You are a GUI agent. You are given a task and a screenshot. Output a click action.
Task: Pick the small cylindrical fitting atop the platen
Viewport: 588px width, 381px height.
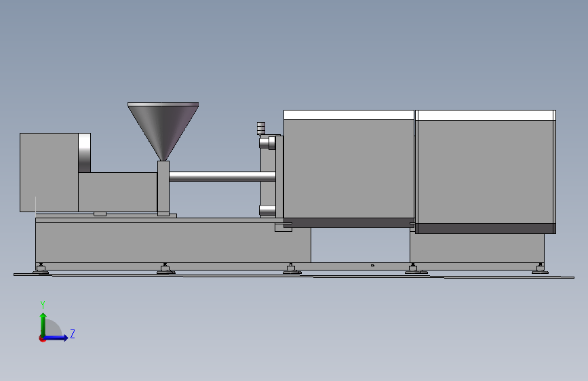coord(261,128)
